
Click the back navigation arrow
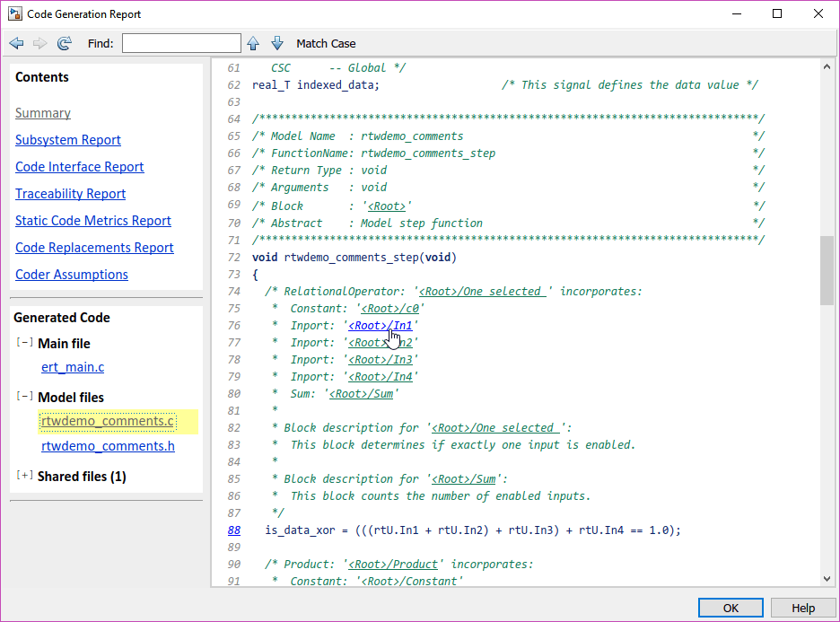pos(16,43)
